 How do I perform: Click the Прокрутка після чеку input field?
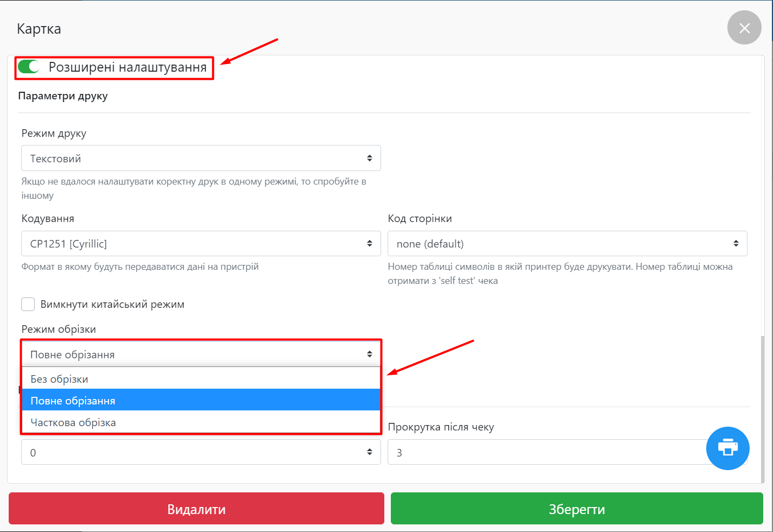click(x=543, y=452)
